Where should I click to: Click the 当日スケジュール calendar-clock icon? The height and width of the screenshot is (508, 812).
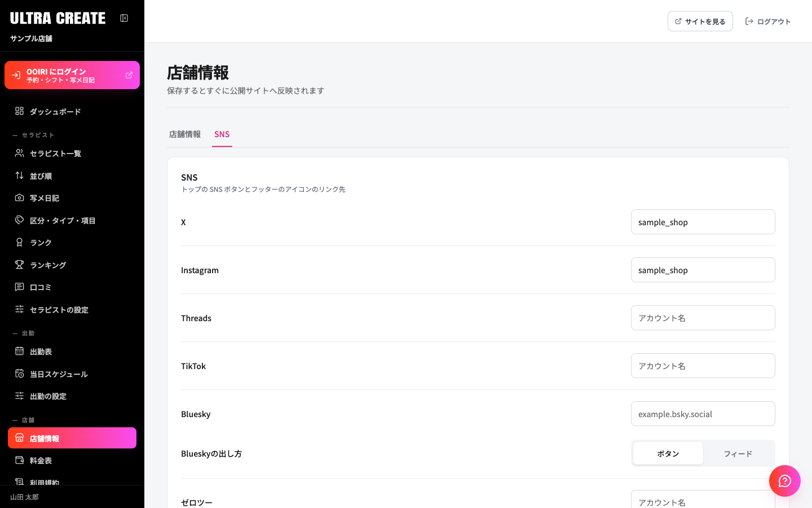[x=19, y=374]
